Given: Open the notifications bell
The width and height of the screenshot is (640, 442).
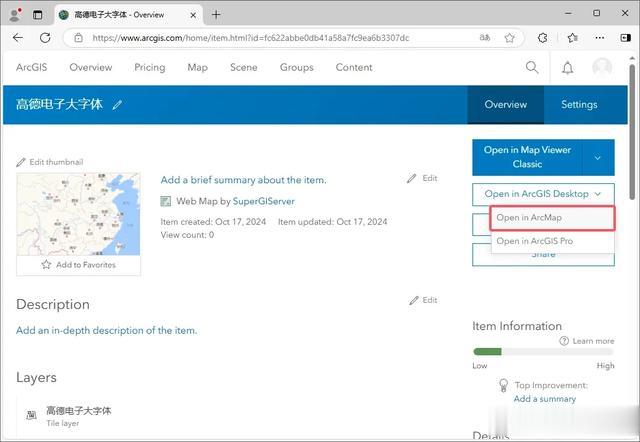Looking at the screenshot, I should pos(568,68).
